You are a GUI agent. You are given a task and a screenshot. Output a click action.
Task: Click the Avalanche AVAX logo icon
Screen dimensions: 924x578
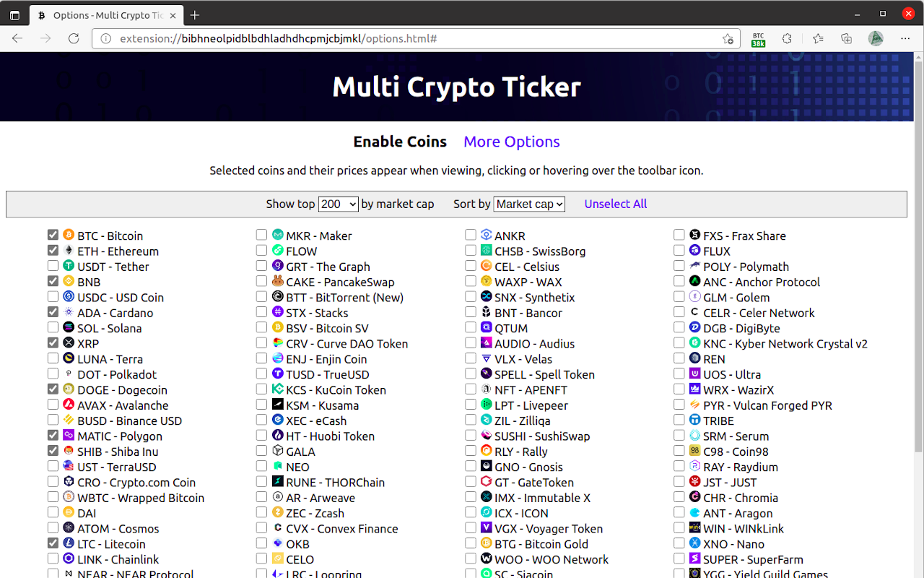[69, 405]
